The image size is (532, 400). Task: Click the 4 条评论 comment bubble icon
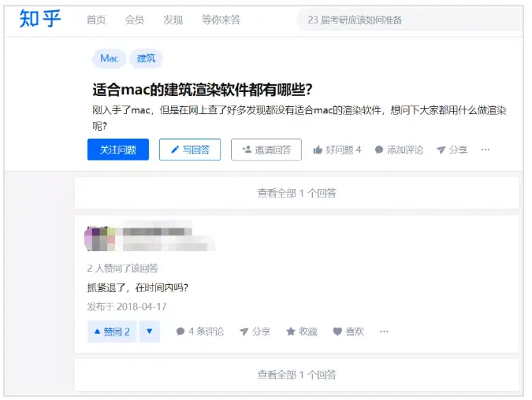pos(180,331)
